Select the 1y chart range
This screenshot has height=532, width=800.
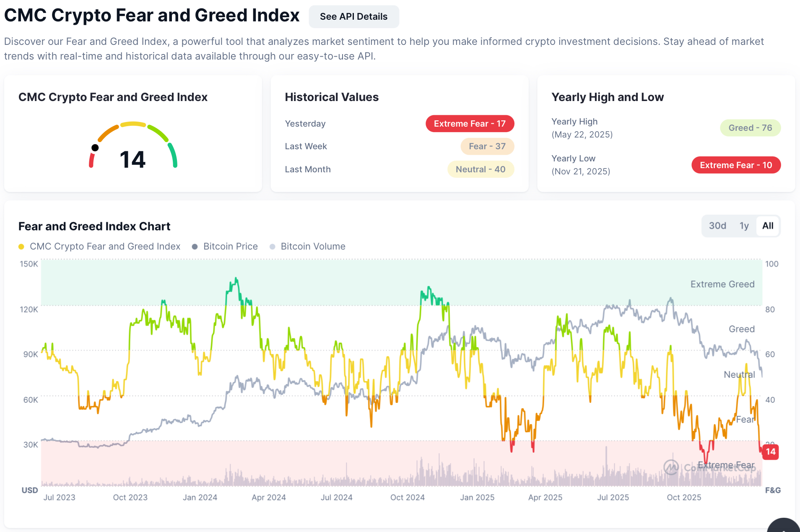744,226
